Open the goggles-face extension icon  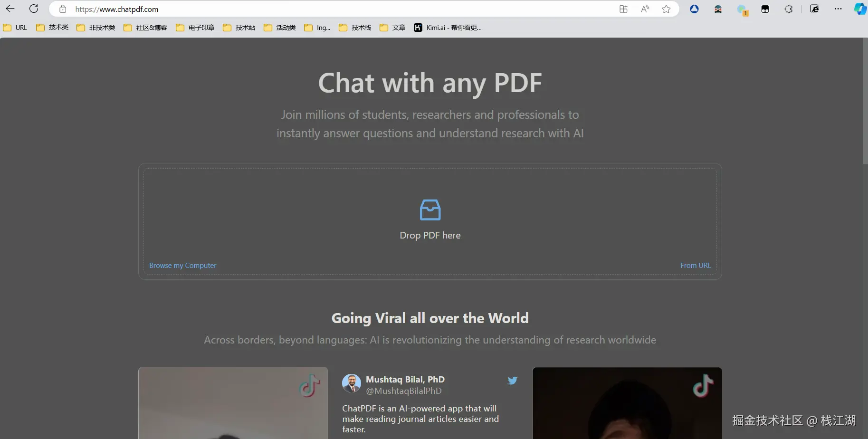pos(718,9)
